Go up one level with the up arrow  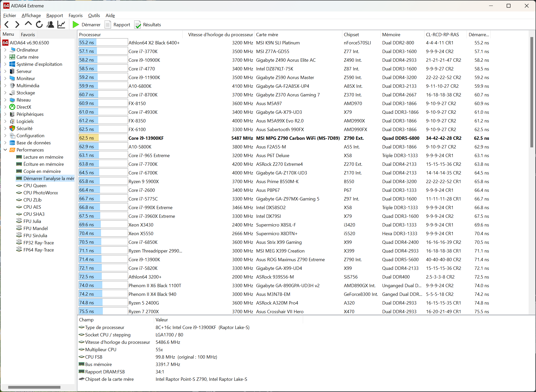point(28,24)
